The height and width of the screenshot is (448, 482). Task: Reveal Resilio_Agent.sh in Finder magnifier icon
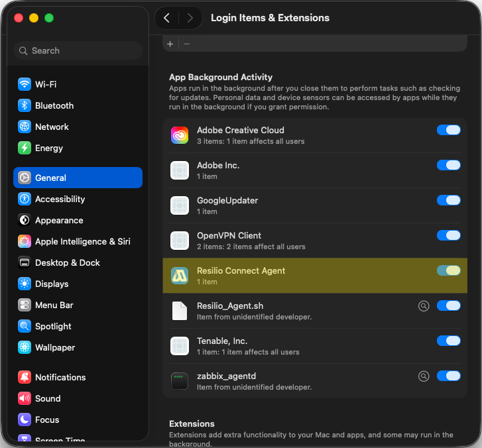(x=424, y=306)
